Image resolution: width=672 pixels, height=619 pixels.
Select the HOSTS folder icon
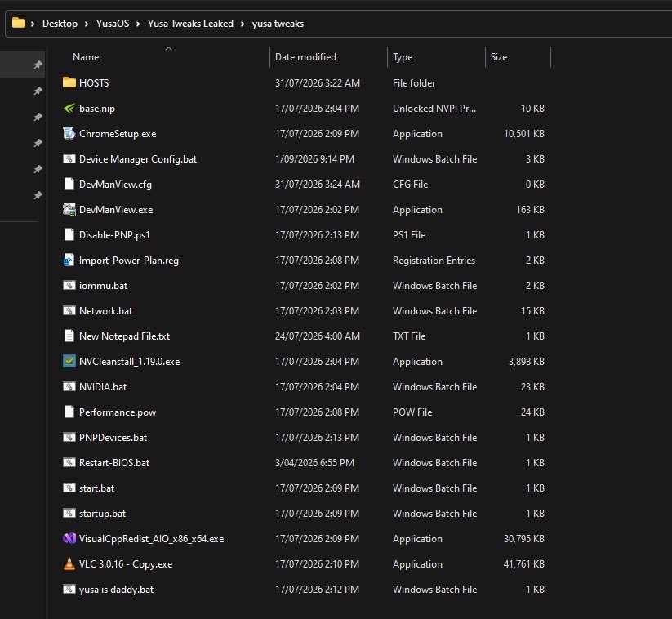[x=69, y=82]
